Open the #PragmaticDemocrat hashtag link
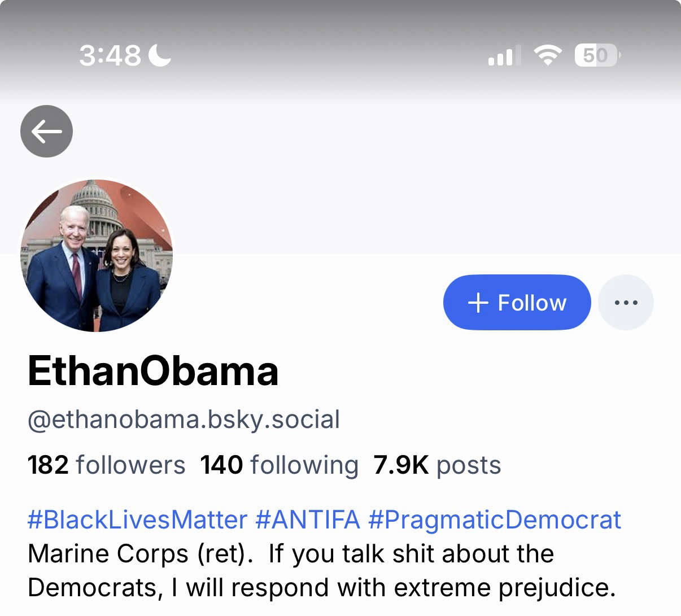Image resolution: width=681 pixels, height=616 pixels. [x=495, y=519]
